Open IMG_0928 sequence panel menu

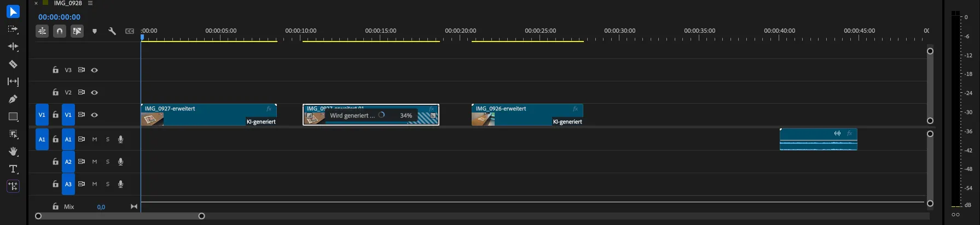point(90,3)
